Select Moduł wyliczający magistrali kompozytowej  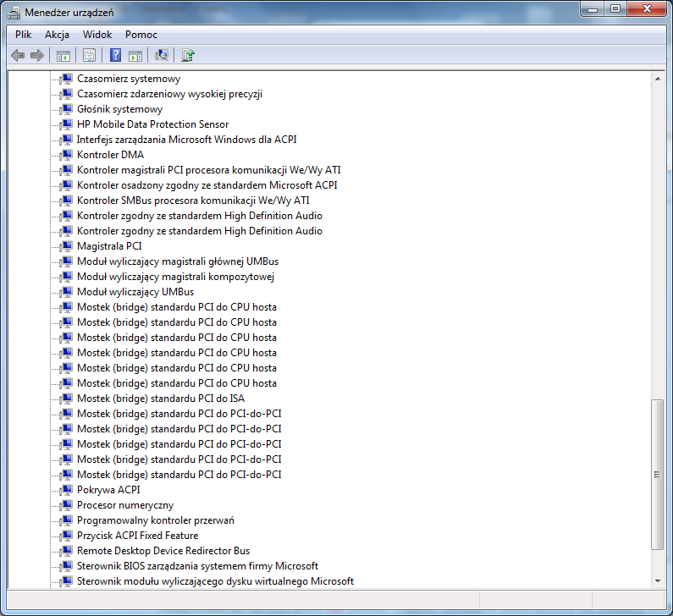click(175, 277)
